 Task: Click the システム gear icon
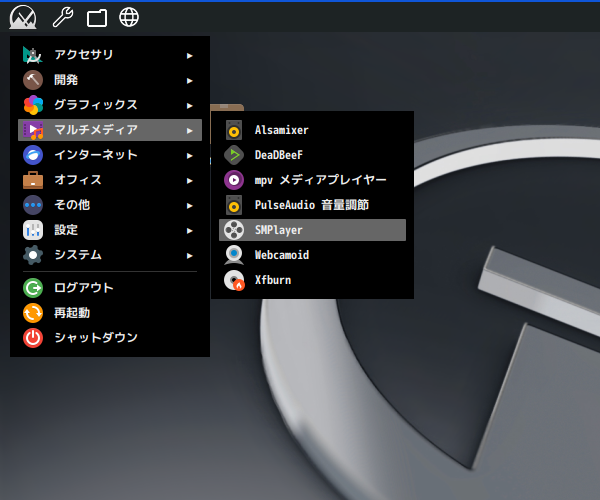click(x=33, y=255)
